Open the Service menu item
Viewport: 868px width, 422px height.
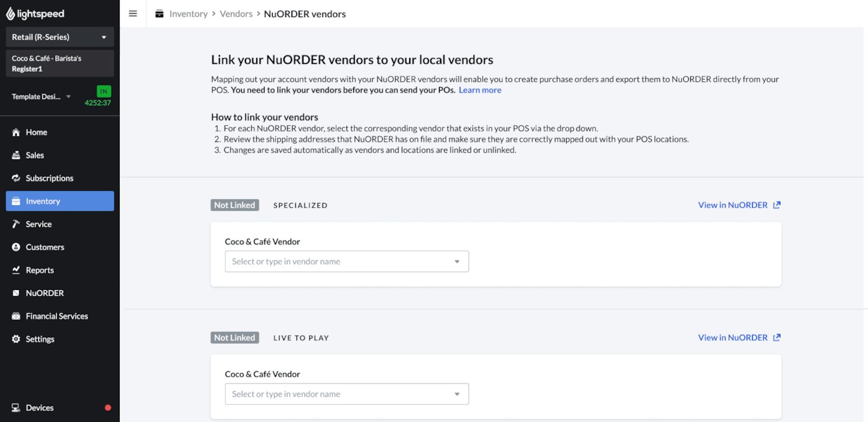(x=60, y=224)
